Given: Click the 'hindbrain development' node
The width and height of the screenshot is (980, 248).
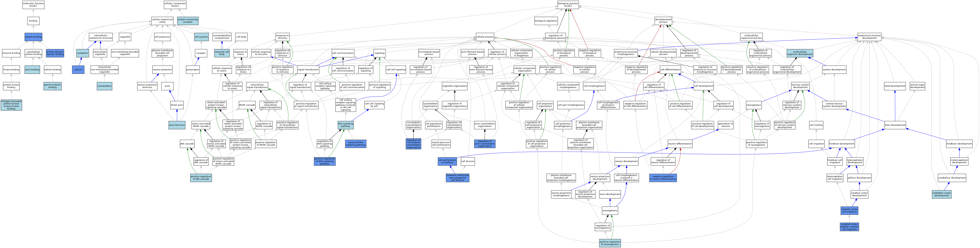Looking at the screenshot, I should pos(959,144).
